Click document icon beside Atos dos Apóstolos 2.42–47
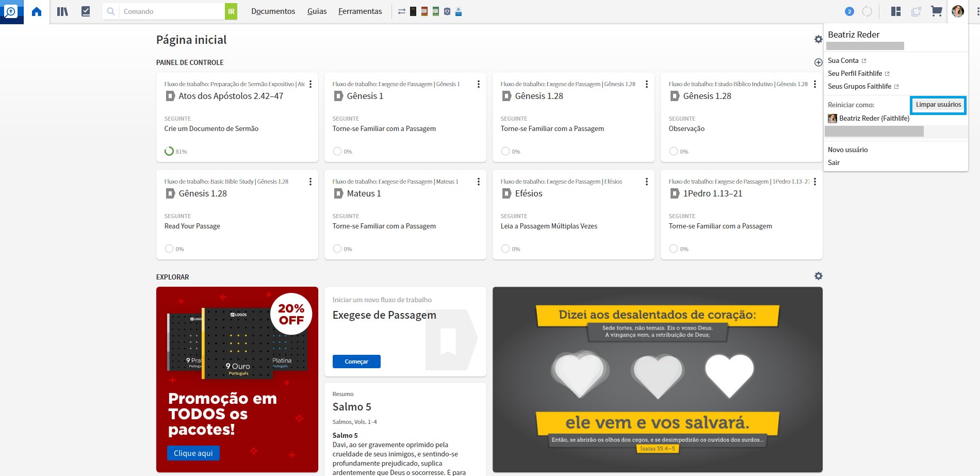Viewport: 980px width, 476px height. pos(170,96)
